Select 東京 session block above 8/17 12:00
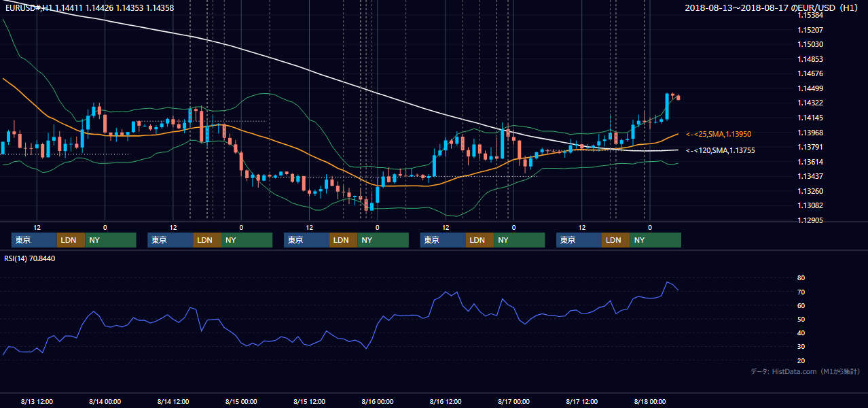This screenshot has height=408, width=868. (x=579, y=240)
